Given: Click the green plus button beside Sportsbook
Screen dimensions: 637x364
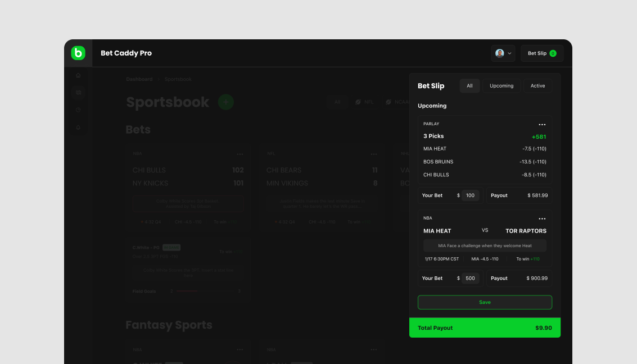Looking at the screenshot, I should click(x=226, y=102).
